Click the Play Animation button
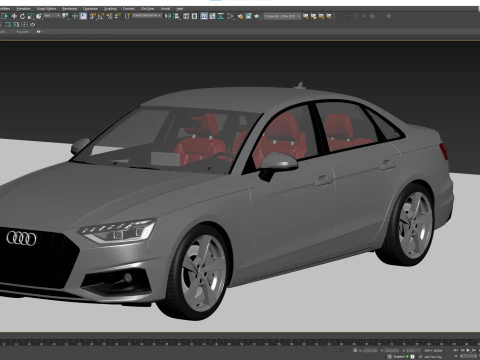This screenshot has height=360, width=480. [468, 350]
